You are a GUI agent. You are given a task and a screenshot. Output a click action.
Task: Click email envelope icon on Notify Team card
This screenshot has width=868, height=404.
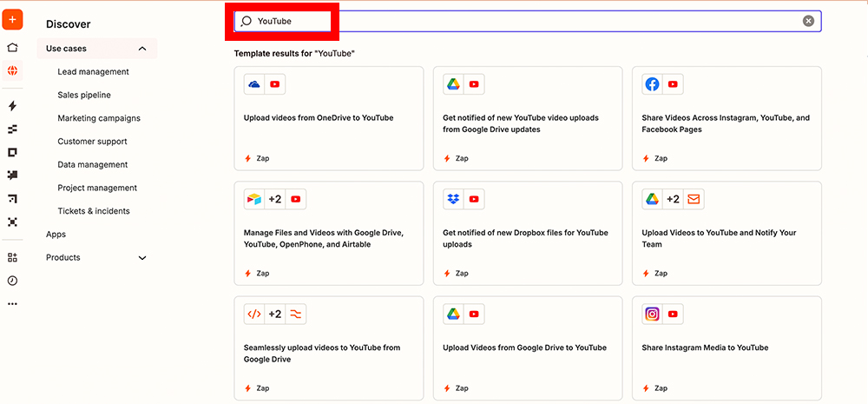[693, 199]
